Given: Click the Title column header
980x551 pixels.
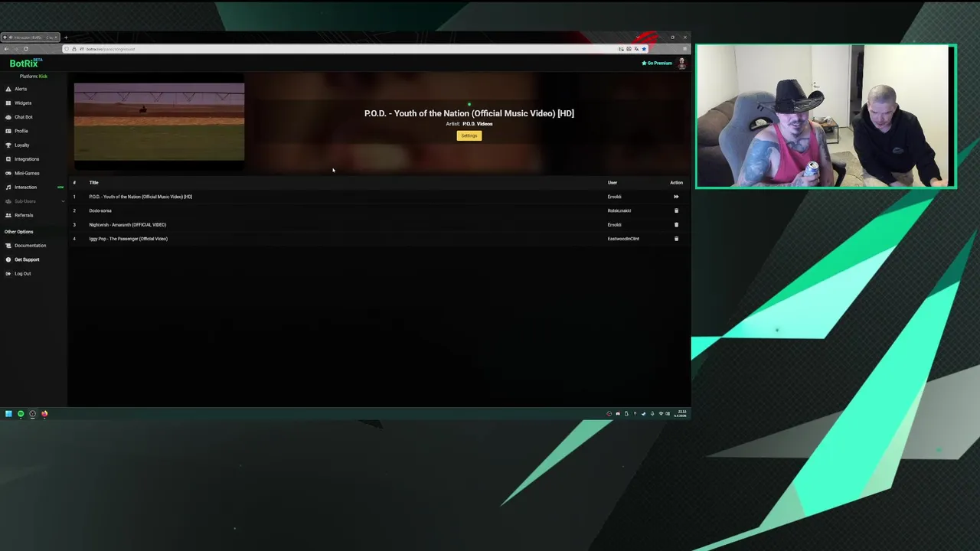Looking at the screenshot, I should click(93, 183).
